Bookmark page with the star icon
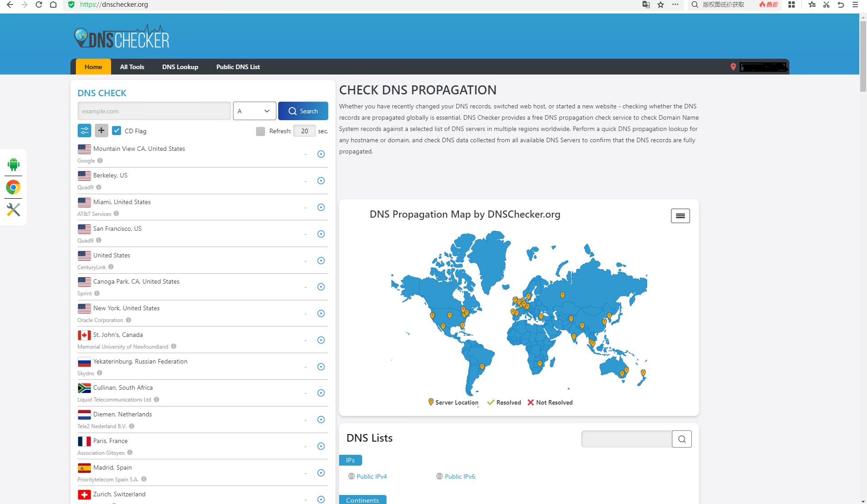The image size is (867, 504). pos(661,5)
